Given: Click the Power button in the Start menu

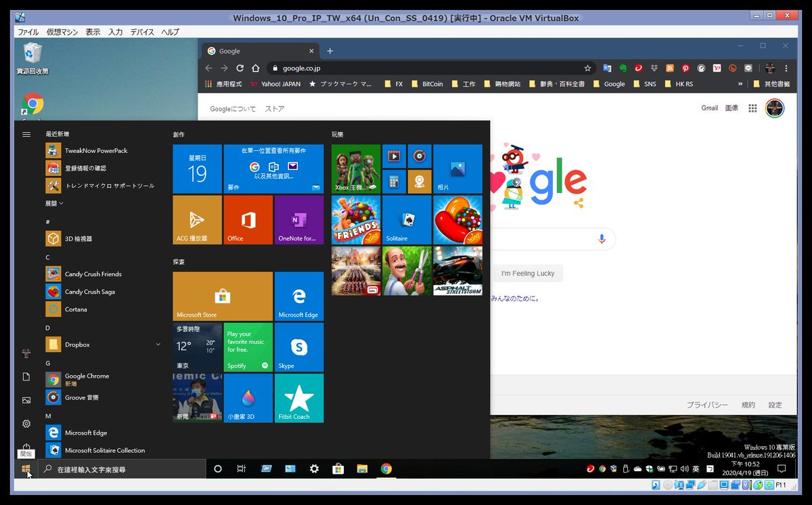Looking at the screenshot, I should click(x=26, y=446).
